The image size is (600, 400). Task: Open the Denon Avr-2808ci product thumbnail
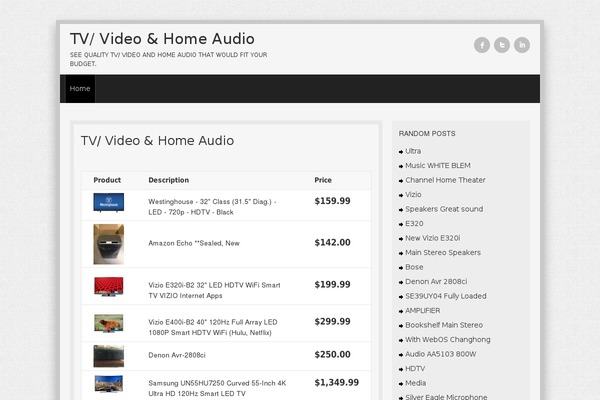click(109, 356)
